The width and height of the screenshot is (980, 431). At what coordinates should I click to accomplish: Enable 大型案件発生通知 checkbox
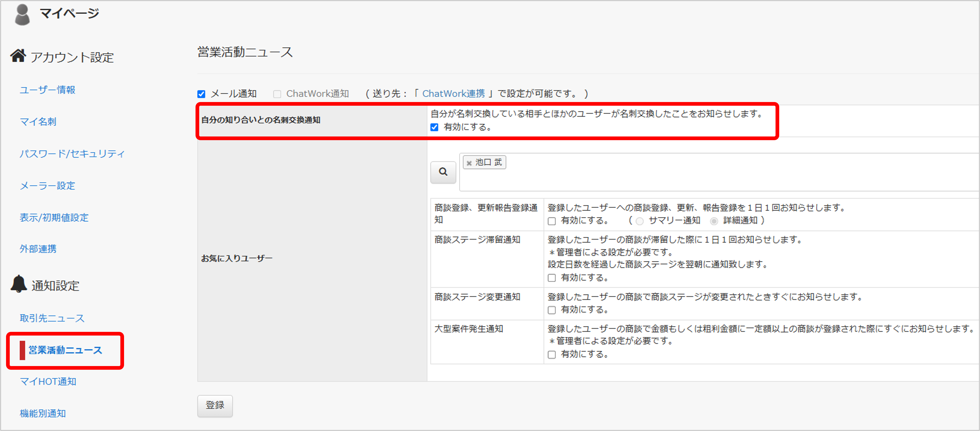[x=552, y=354]
